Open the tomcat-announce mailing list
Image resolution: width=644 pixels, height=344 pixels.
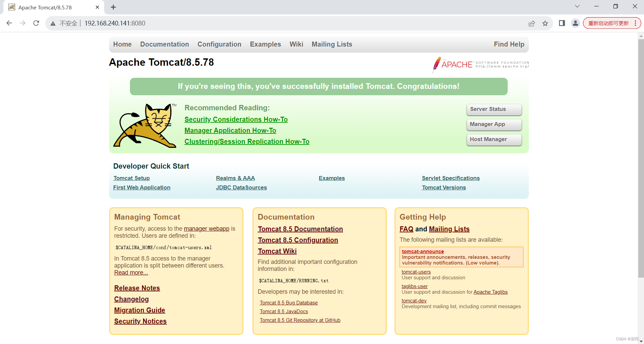pyautogui.click(x=423, y=251)
